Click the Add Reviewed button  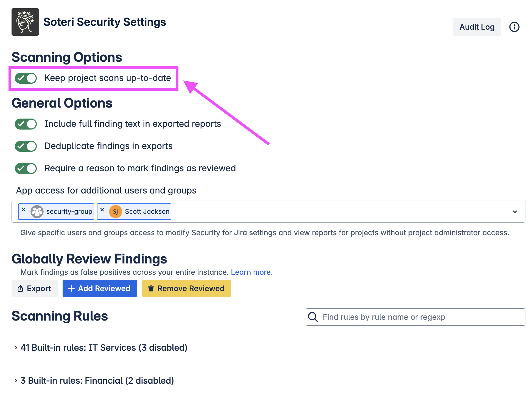coord(100,288)
